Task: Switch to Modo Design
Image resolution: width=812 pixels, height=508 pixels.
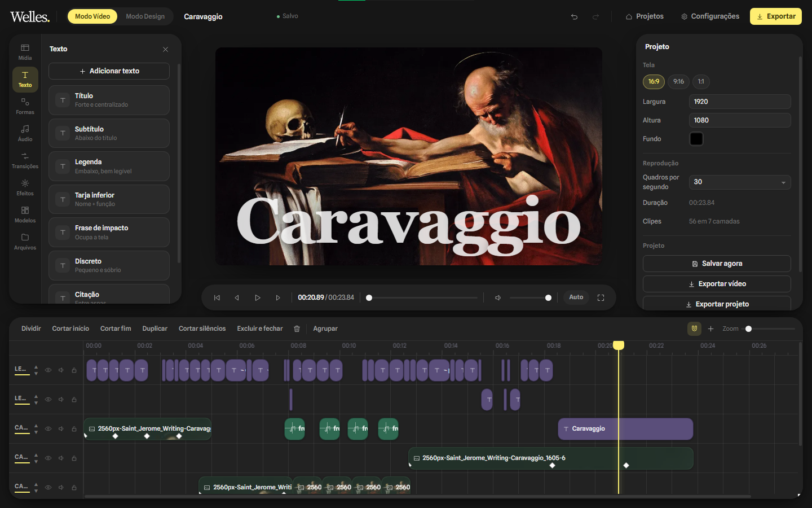Action: point(145,16)
